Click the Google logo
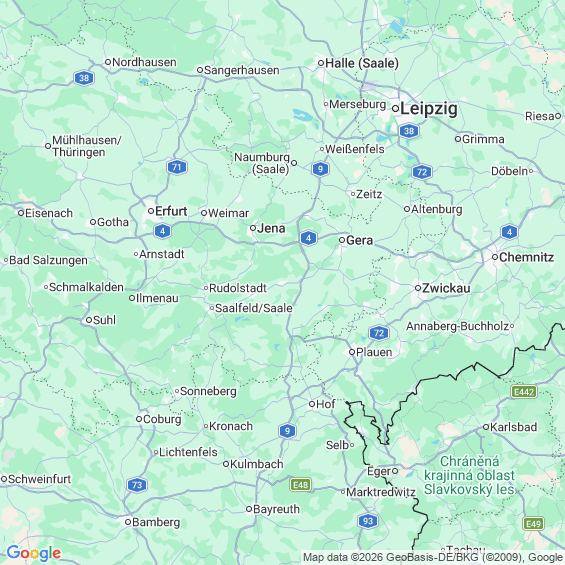The height and width of the screenshot is (565, 565). [x=34, y=553]
